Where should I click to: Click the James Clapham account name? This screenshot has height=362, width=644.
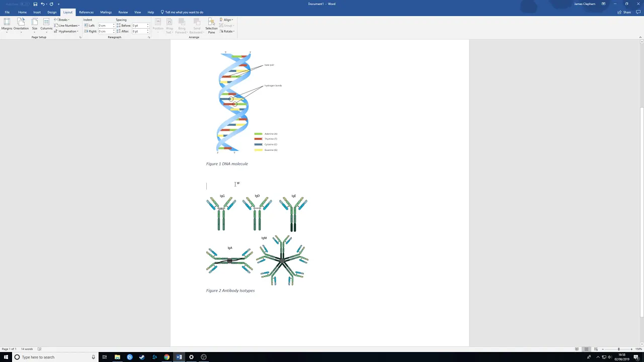coord(585,4)
